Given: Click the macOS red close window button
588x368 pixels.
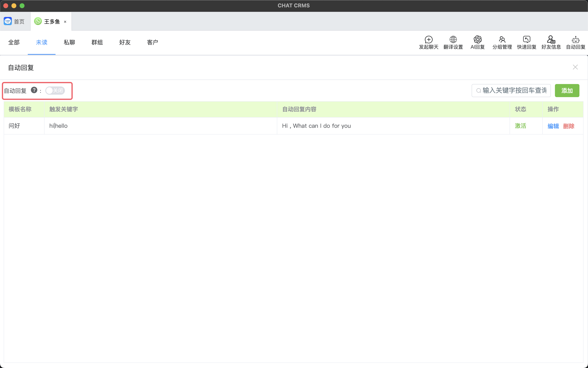Looking at the screenshot, I should (x=6, y=6).
